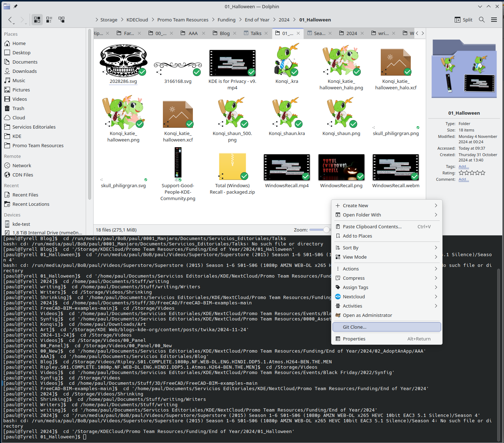The height and width of the screenshot is (443, 504).
Task: Open the hamburger menu
Action: click(494, 20)
